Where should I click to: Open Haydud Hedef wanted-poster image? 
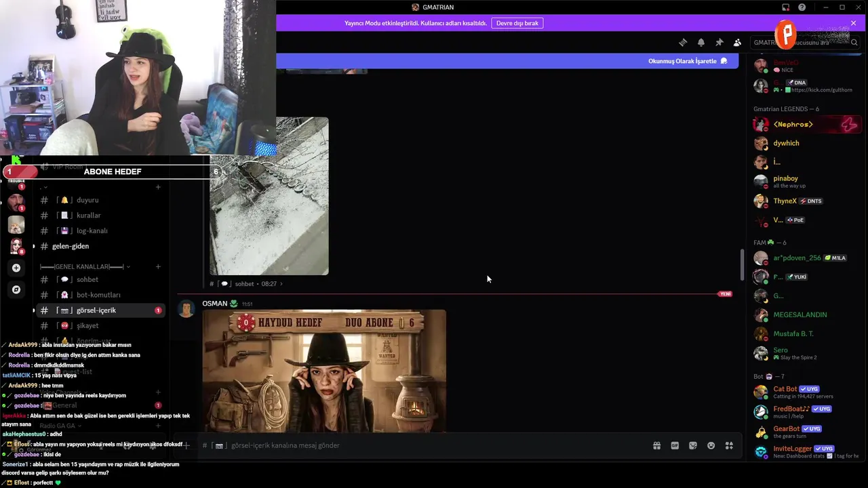pos(324,371)
